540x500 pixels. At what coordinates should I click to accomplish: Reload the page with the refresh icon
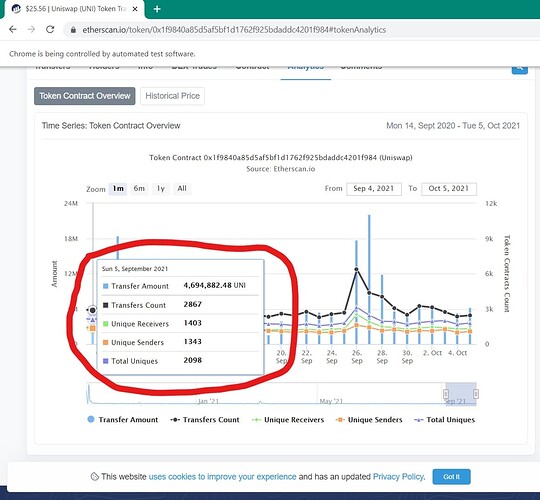[x=50, y=30]
